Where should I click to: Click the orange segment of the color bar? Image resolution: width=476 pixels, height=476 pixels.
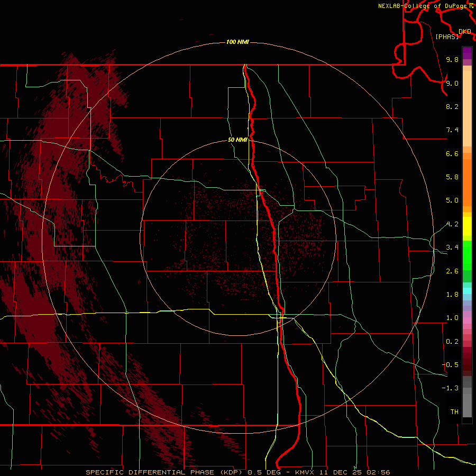(x=467, y=183)
